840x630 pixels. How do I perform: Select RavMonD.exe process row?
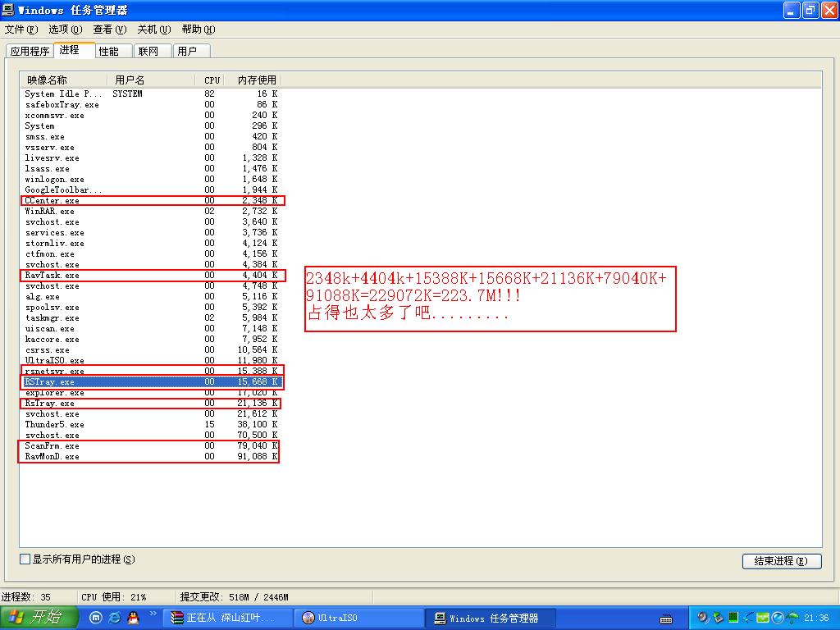pyautogui.click(x=151, y=456)
